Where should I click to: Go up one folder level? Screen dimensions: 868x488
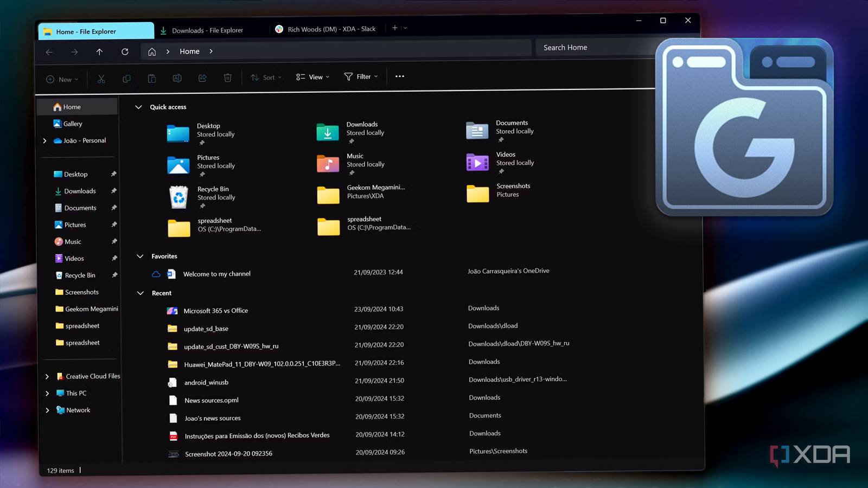[99, 52]
